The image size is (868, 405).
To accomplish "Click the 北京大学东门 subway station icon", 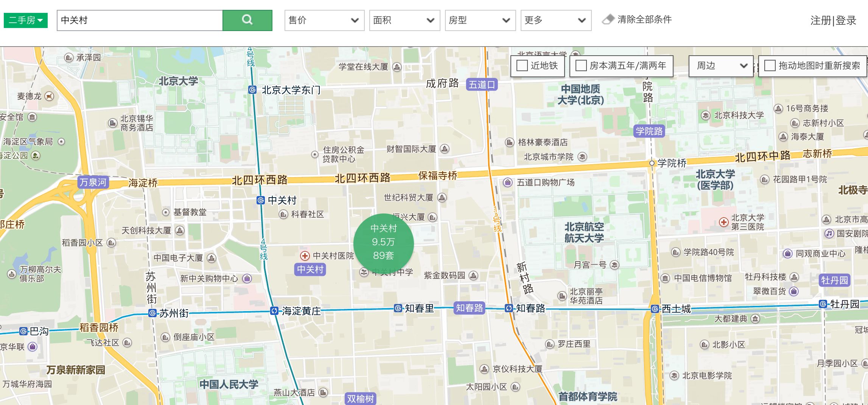I will (x=252, y=90).
